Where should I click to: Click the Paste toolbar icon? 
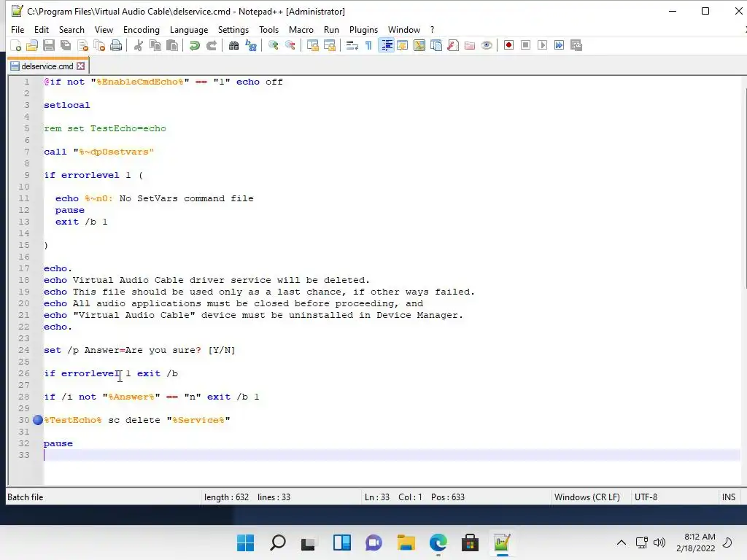tap(172, 45)
